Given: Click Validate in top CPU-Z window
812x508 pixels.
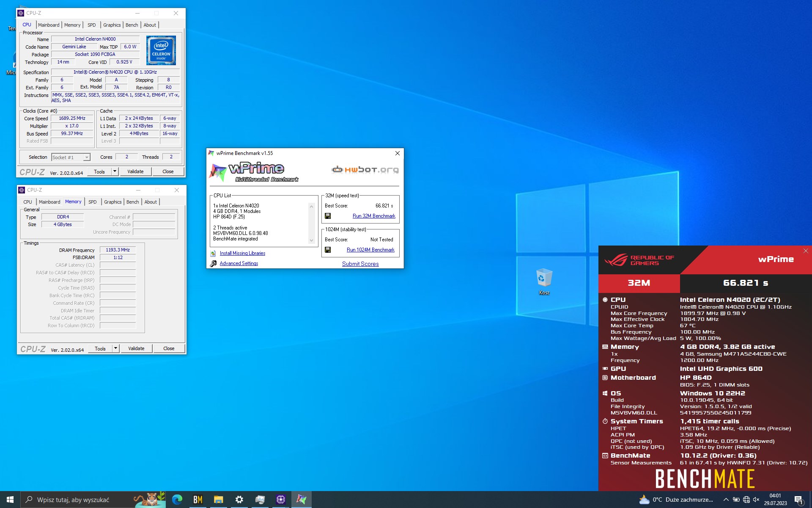Looking at the screenshot, I should click(135, 171).
